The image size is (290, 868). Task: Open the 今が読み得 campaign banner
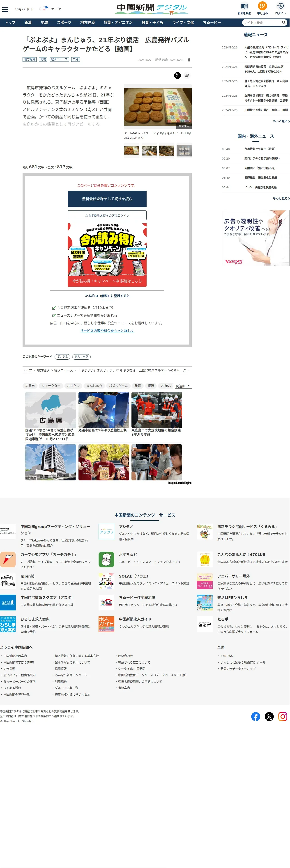click(107, 255)
